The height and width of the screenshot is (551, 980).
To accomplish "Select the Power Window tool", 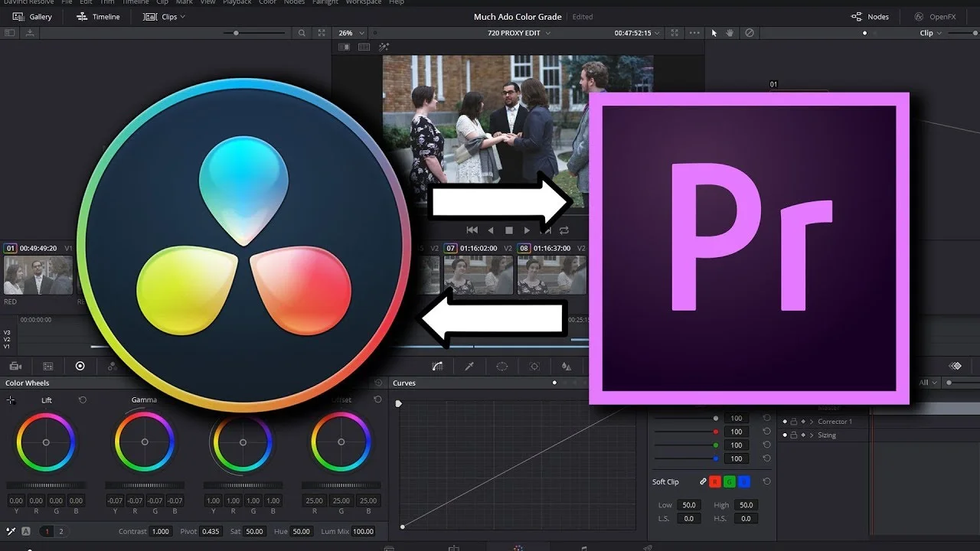I will pyautogui.click(x=502, y=366).
